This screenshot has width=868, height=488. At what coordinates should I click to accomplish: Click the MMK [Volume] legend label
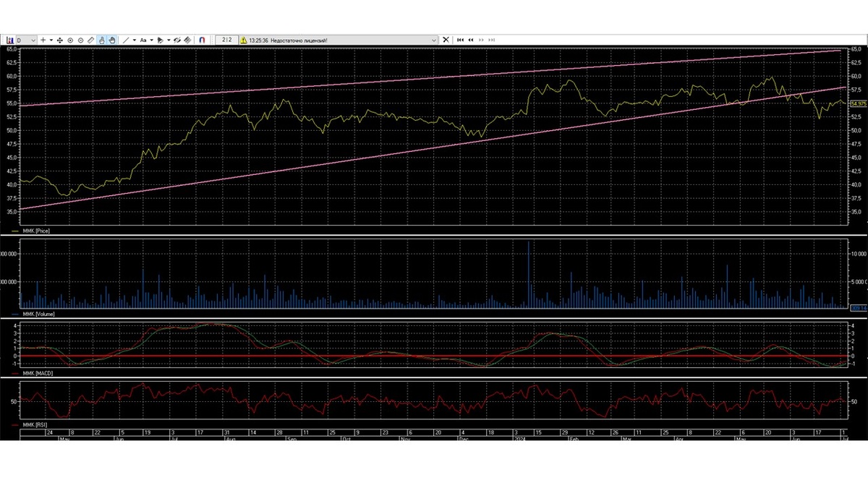[38, 314]
